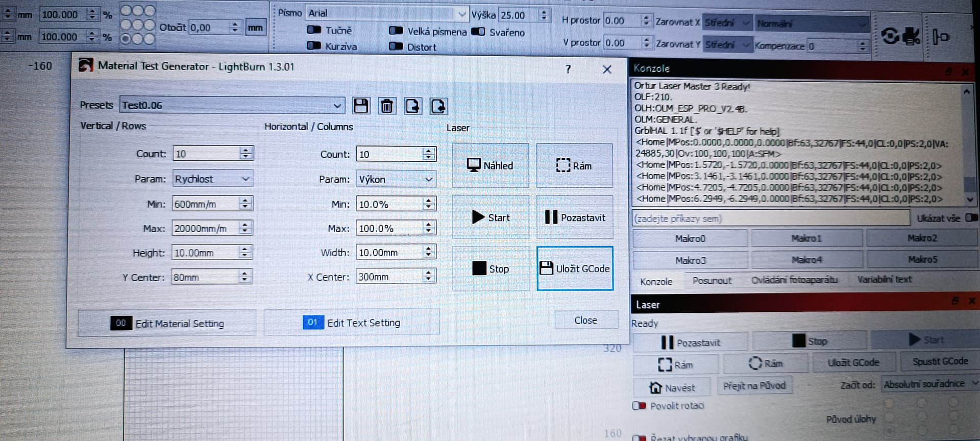Open Edit Text Setting
The height and width of the screenshot is (441, 980).
pyautogui.click(x=352, y=323)
